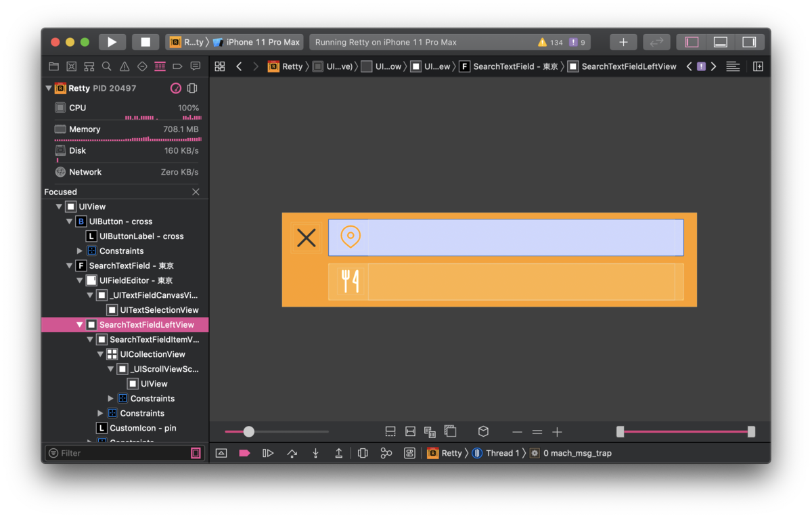Select the Network gauge row
Image resolution: width=812 pixels, height=518 pixels.
pyautogui.click(x=125, y=172)
